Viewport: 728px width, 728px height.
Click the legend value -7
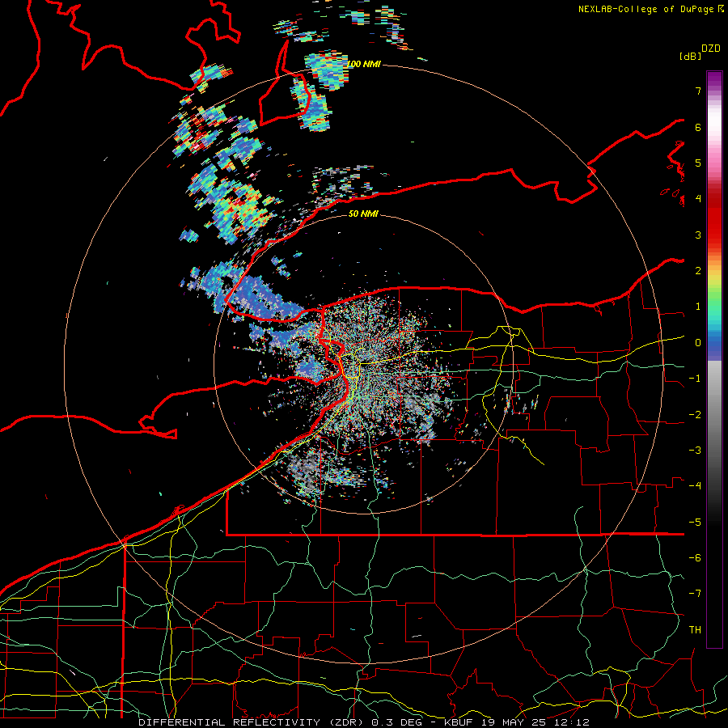click(695, 594)
